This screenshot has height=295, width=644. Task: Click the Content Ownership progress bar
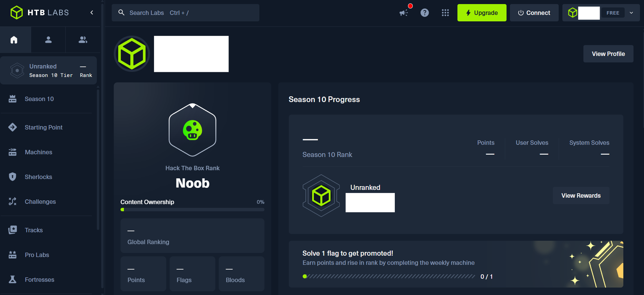pyautogui.click(x=192, y=210)
